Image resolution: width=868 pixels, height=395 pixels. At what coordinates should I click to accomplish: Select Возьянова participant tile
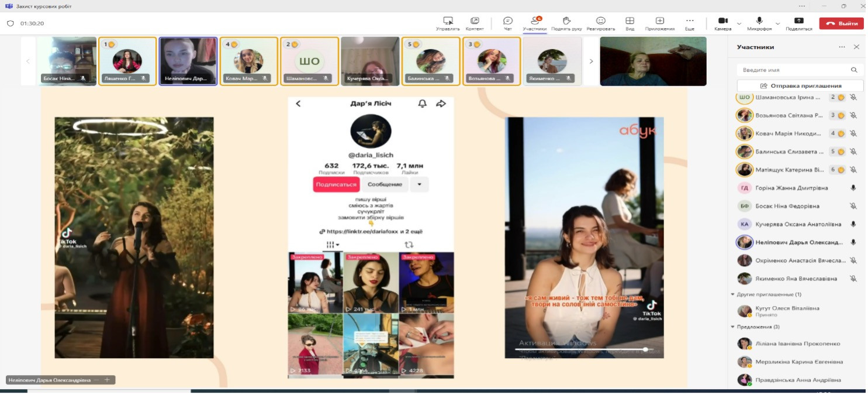click(492, 61)
